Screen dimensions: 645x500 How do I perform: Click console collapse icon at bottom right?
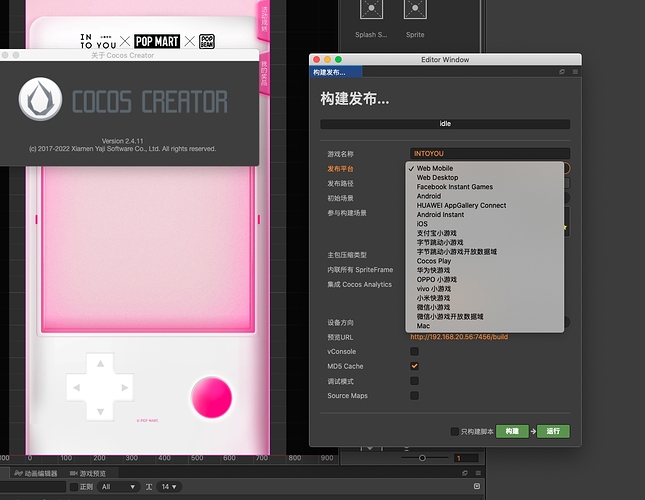pos(477,486)
